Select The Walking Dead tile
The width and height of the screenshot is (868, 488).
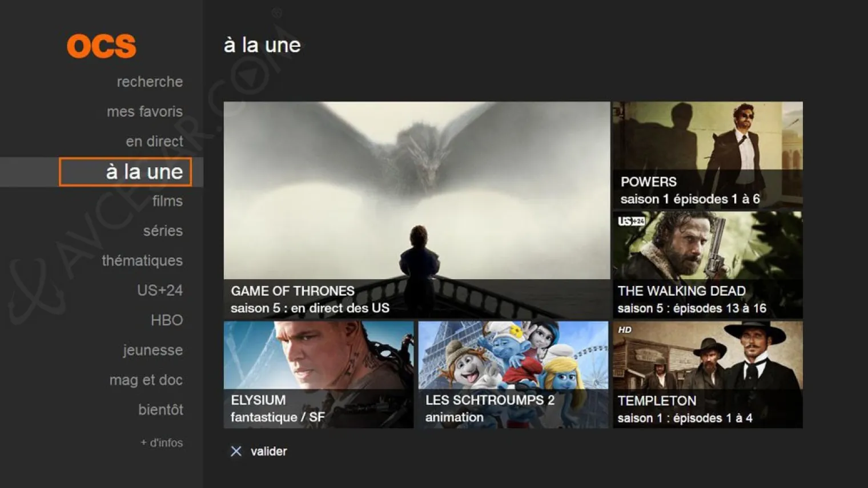708,265
